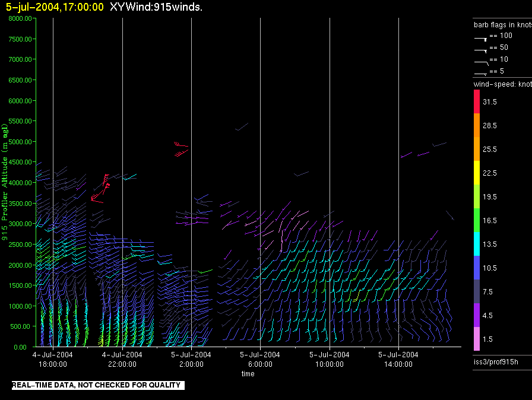Image resolution: width=532 pixels, height=400 pixels.
Task: Select the red 31.5 knots color swatch
Action: (477, 101)
